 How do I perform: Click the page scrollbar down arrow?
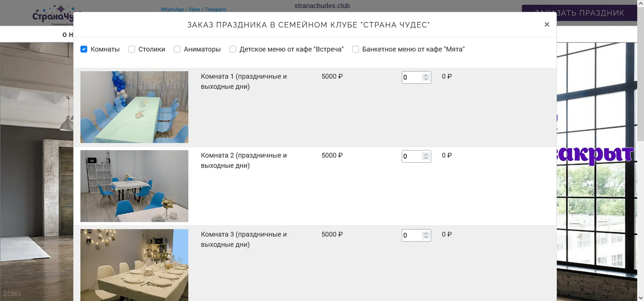(640, 298)
